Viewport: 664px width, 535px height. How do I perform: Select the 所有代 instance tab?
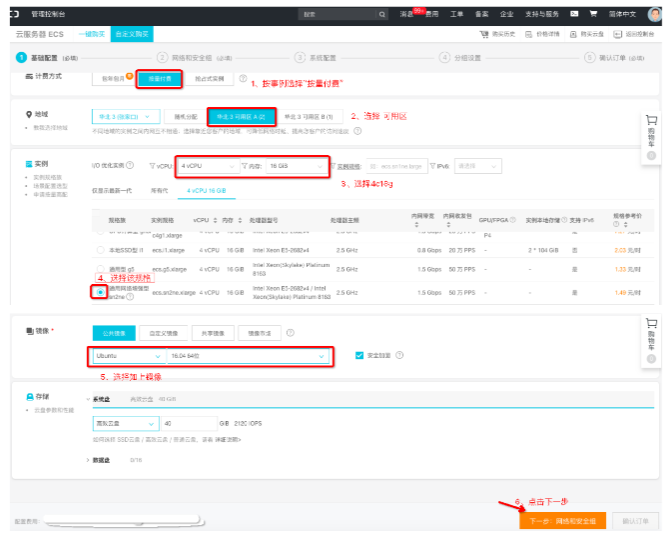[x=159, y=191]
